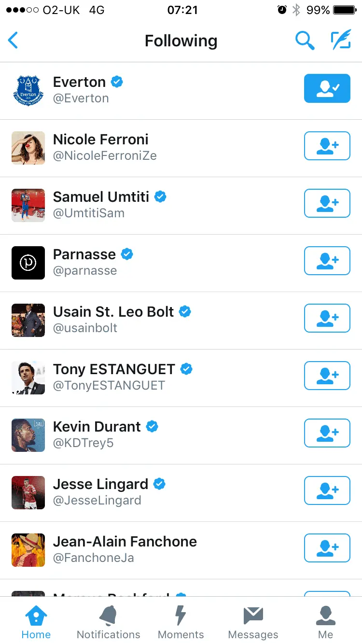
Task: Tap the search magnifier icon
Action: pyautogui.click(x=305, y=41)
